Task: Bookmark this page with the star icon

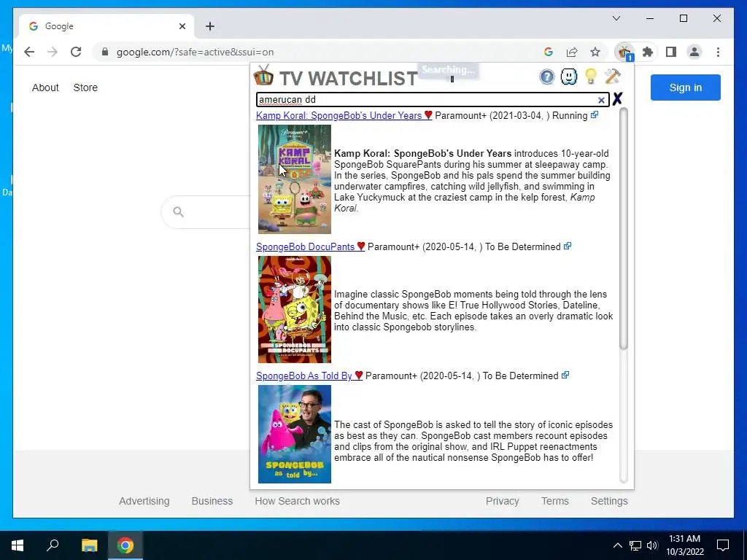Action: click(x=595, y=52)
